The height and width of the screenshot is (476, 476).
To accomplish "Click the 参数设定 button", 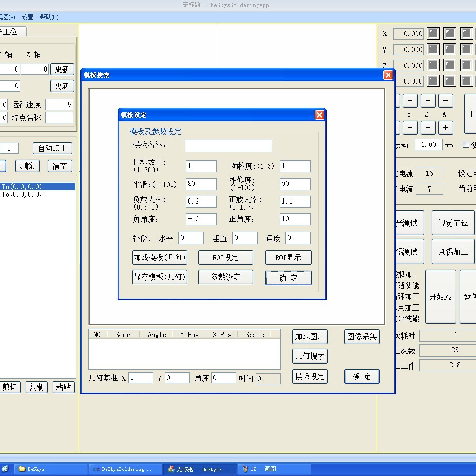I will (225, 277).
